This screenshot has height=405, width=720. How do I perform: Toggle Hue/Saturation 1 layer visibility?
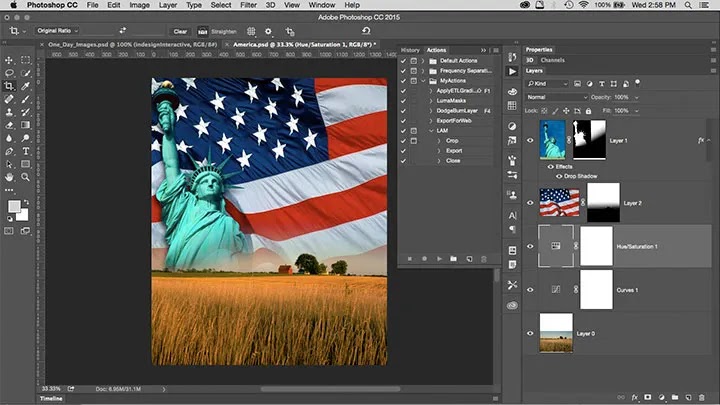coord(530,246)
